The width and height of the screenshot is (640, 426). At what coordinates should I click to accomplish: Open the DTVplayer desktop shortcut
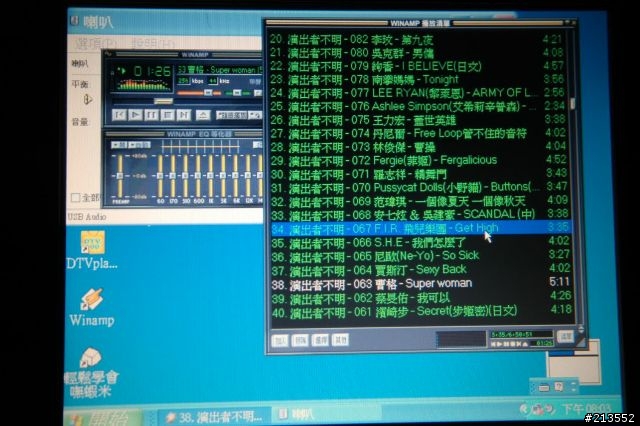93,250
